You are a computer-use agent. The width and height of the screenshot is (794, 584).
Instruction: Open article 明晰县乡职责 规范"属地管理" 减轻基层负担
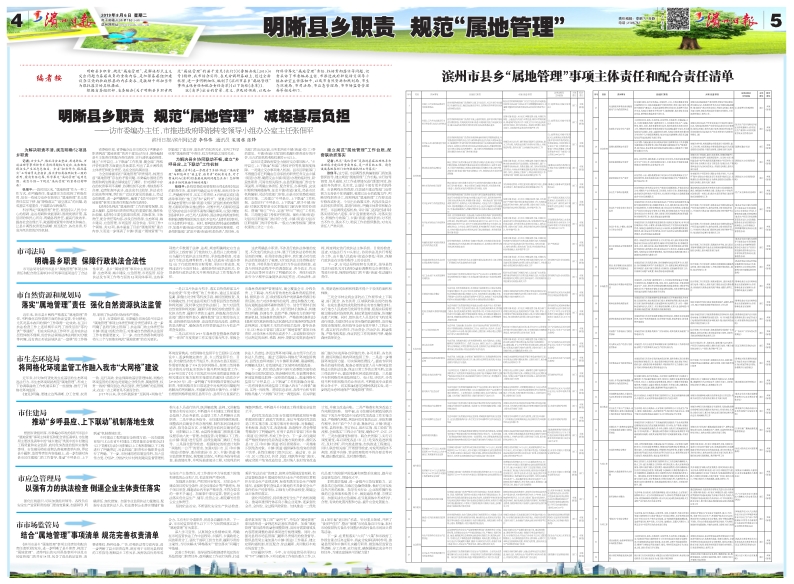[204, 116]
